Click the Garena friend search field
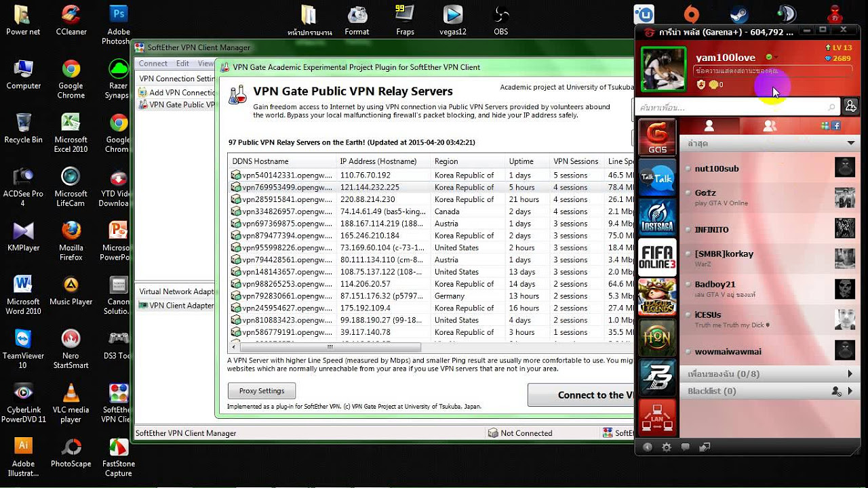Screen dimensions: 868x488 (x=738, y=107)
